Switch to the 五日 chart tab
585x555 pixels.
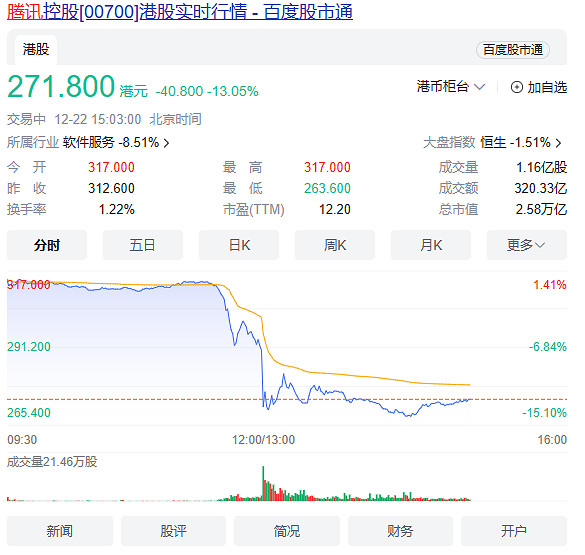point(143,245)
